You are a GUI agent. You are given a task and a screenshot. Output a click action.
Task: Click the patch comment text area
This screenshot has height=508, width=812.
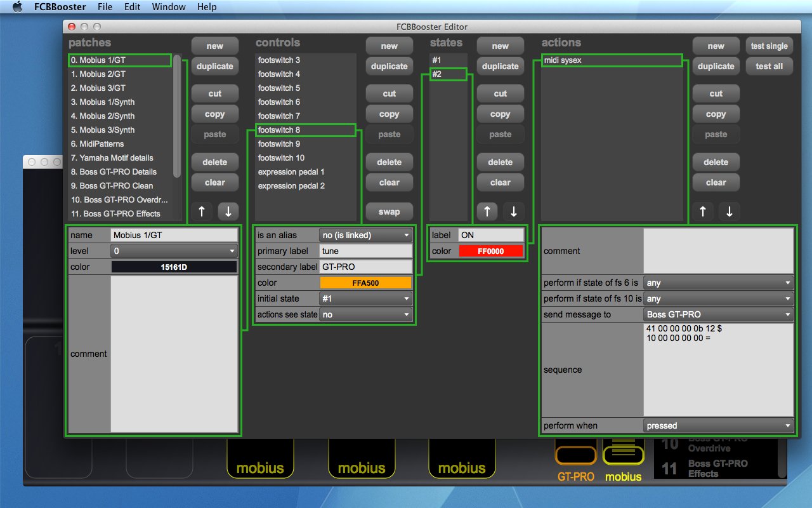[x=174, y=354]
